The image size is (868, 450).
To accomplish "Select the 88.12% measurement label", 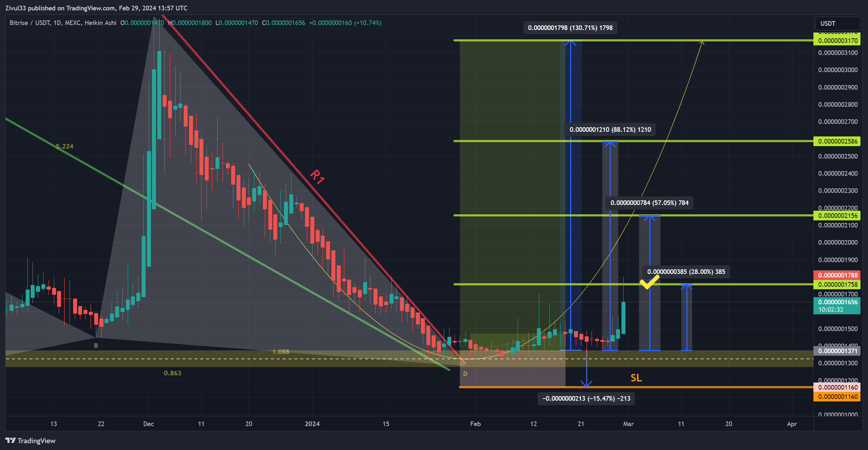I will tap(610, 130).
